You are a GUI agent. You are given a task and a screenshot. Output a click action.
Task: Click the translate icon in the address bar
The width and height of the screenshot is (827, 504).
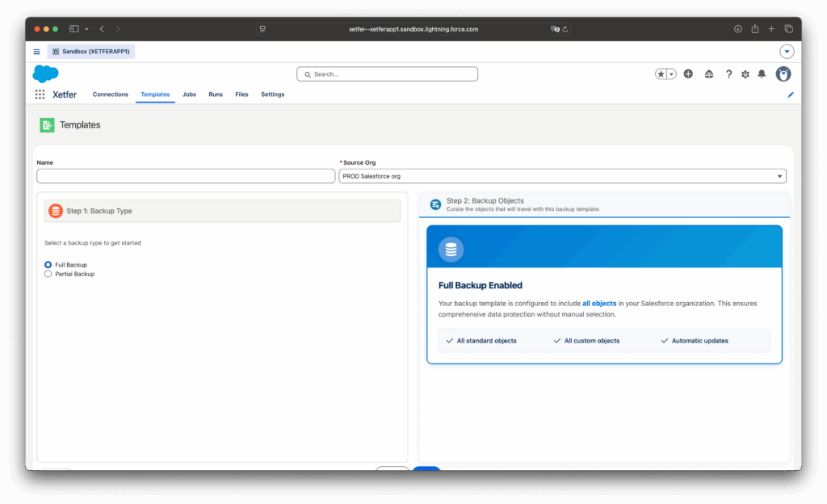(555, 29)
